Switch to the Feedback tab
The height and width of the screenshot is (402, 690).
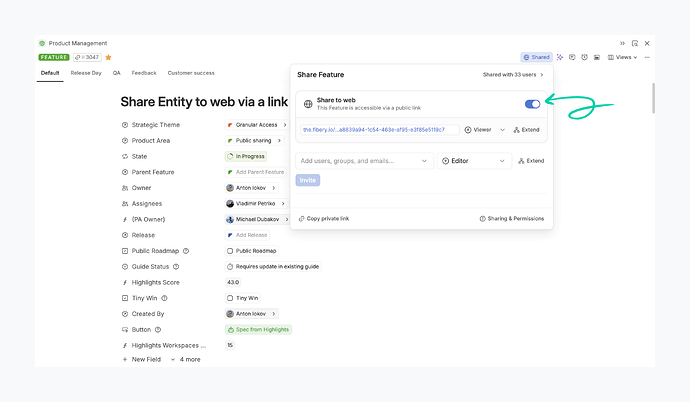144,73
